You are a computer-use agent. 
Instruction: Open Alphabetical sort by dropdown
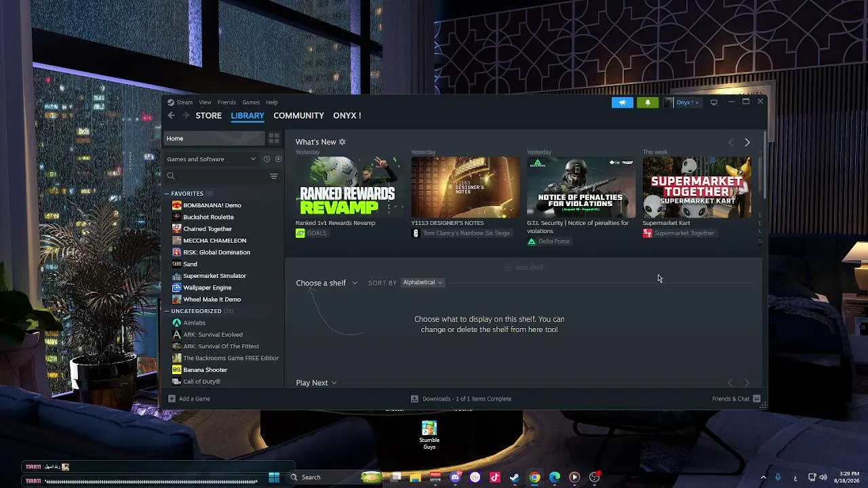422,283
